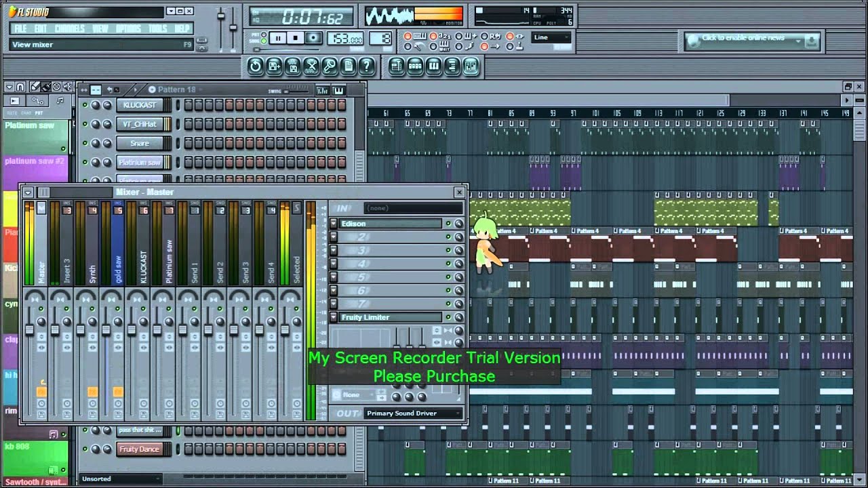Open the project info document icon

coord(348,66)
